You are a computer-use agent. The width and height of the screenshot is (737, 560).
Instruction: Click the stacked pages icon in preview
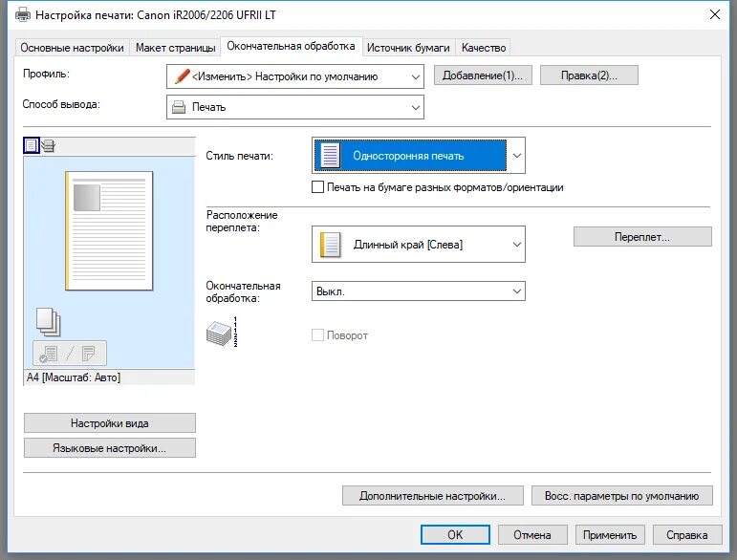pyautogui.click(x=49, y=322)
